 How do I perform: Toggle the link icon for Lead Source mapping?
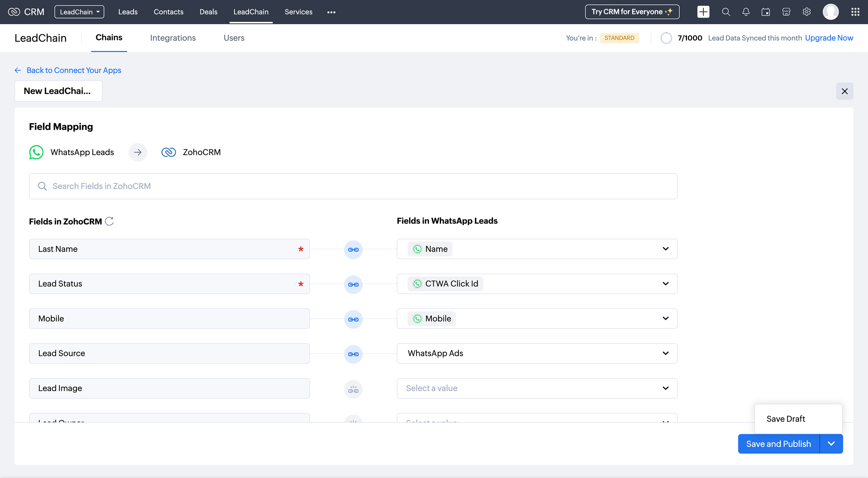coord(353,354)
